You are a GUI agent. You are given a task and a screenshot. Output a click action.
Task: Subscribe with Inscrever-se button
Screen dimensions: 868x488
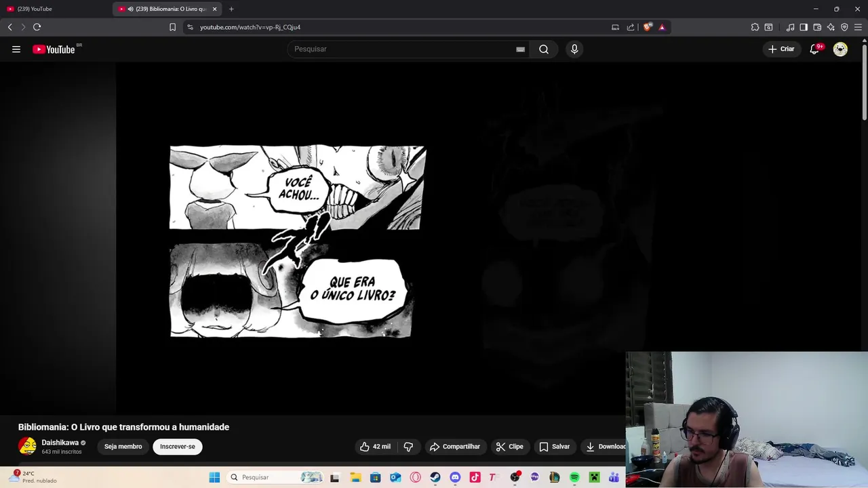point(178,447)
